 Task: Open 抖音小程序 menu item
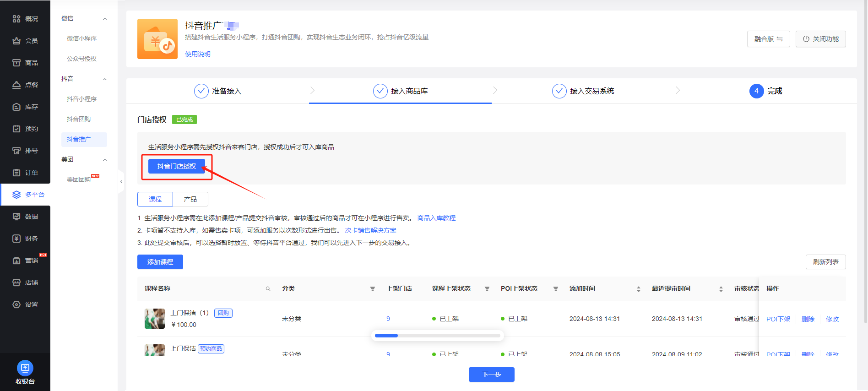(82, 99)
